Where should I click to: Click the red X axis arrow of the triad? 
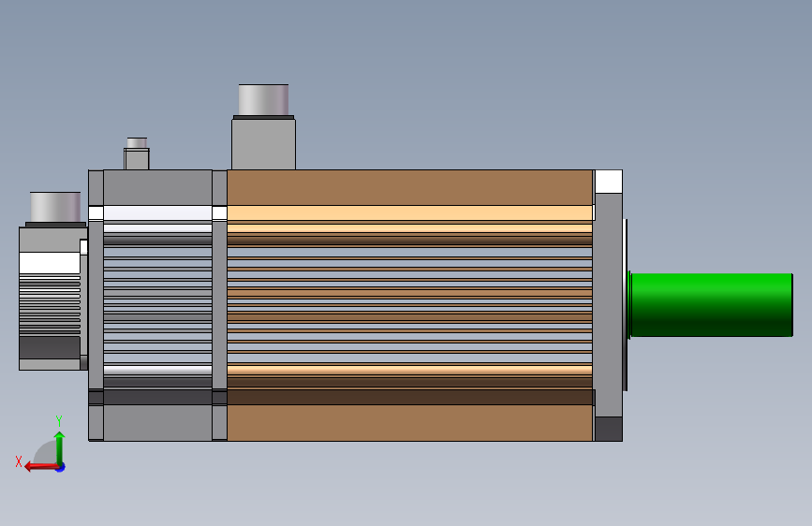41,467
